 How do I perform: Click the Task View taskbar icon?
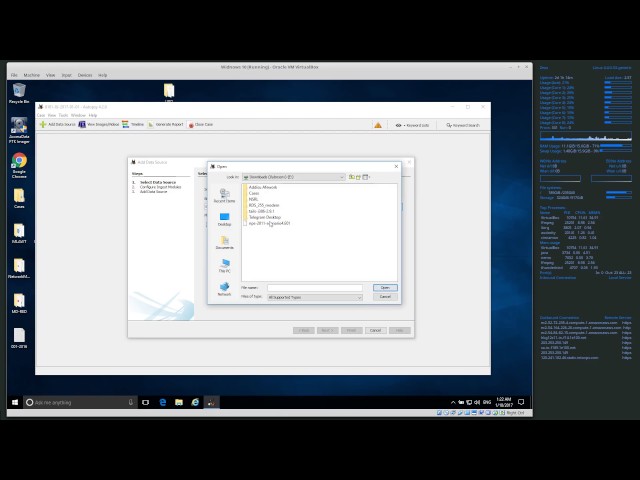tap(145, 402)
